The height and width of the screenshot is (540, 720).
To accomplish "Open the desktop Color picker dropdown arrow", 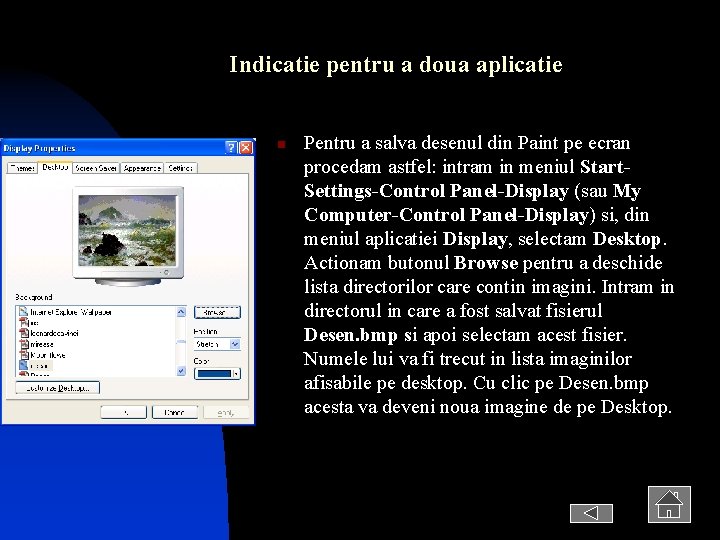I will [236, 374].
